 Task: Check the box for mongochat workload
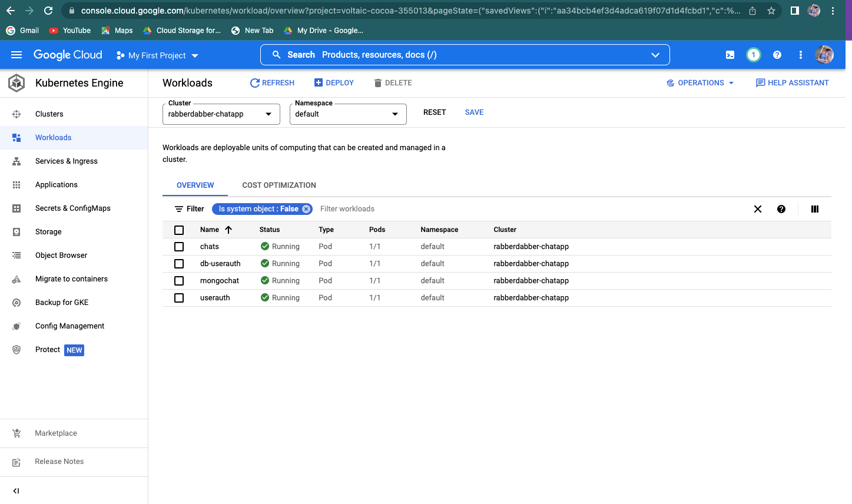179,281
